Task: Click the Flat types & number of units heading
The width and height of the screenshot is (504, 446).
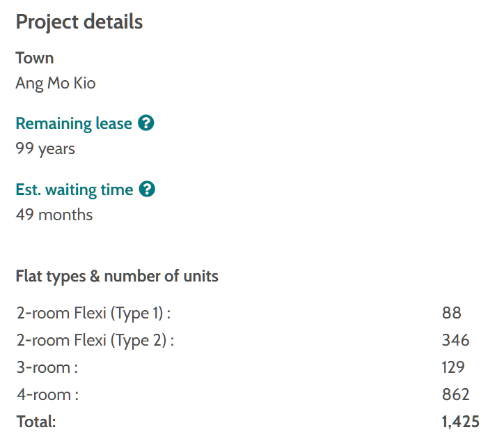Action: (117, 276)
